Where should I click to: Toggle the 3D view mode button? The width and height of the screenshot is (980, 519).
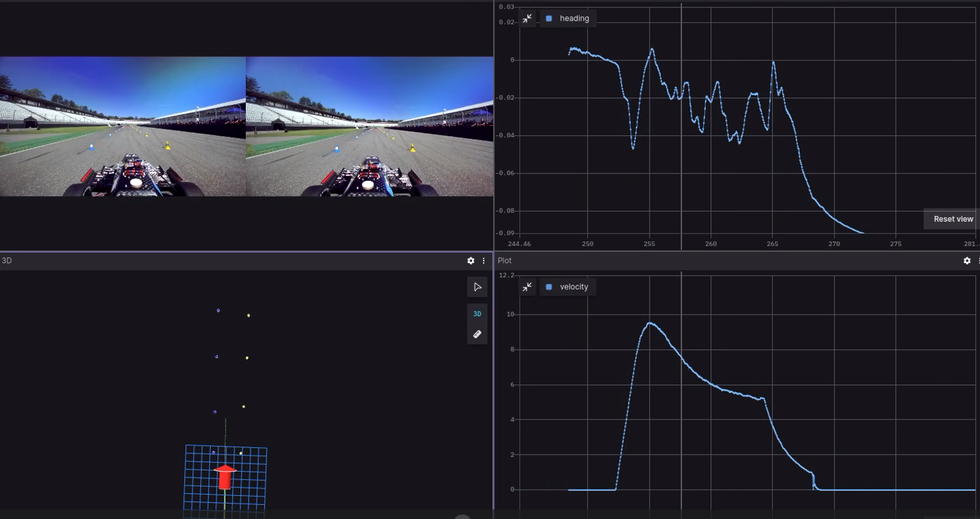[x=477, y=314]
